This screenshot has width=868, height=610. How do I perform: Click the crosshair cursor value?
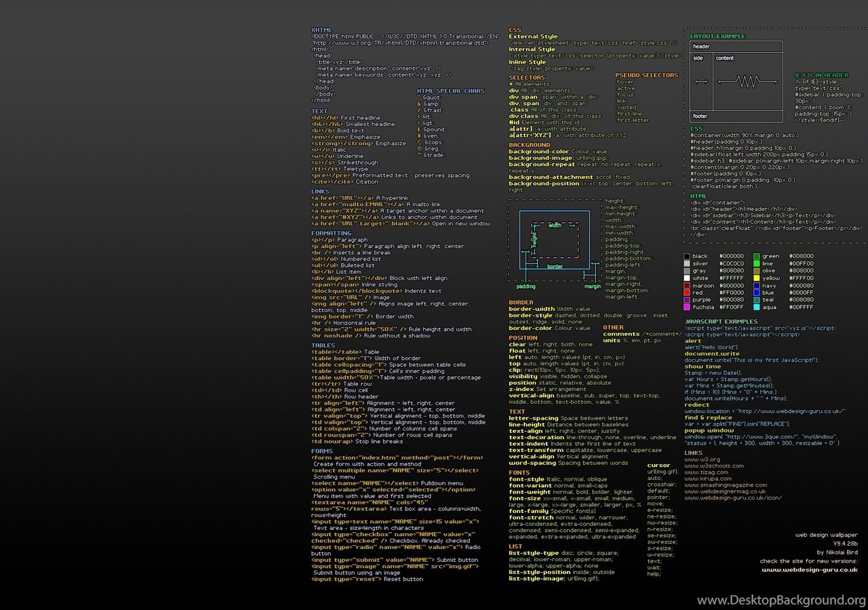coord(661,485)
